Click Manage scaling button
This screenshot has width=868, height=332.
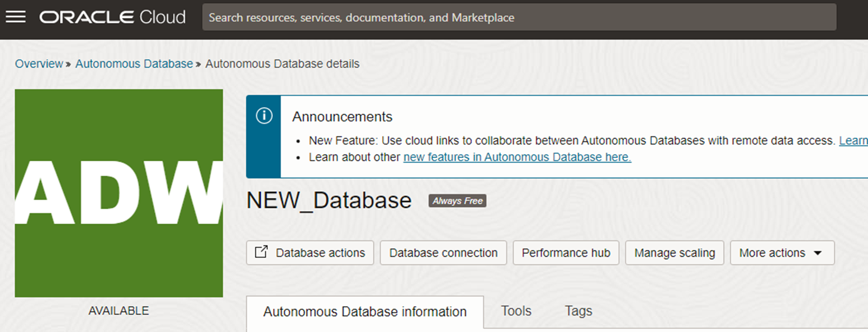675,253
